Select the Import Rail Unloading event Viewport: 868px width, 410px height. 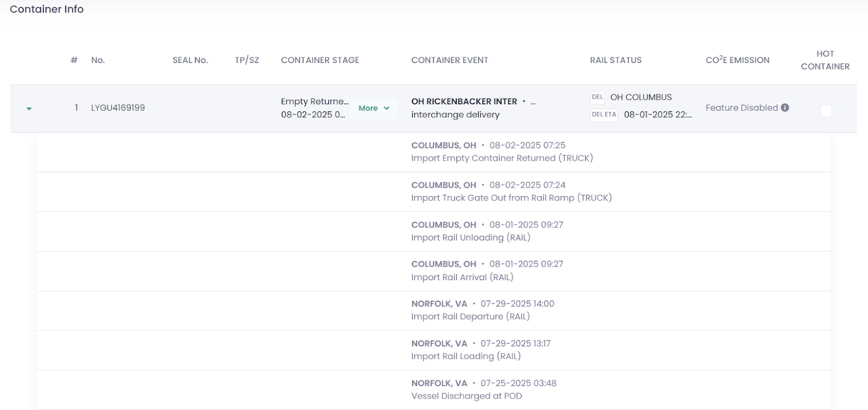(x=470, y=237)
